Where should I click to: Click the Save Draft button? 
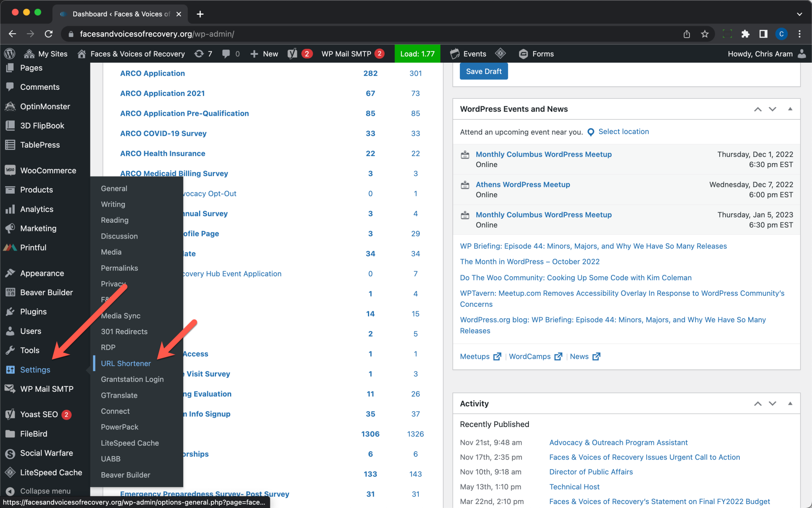coord(483,71)
